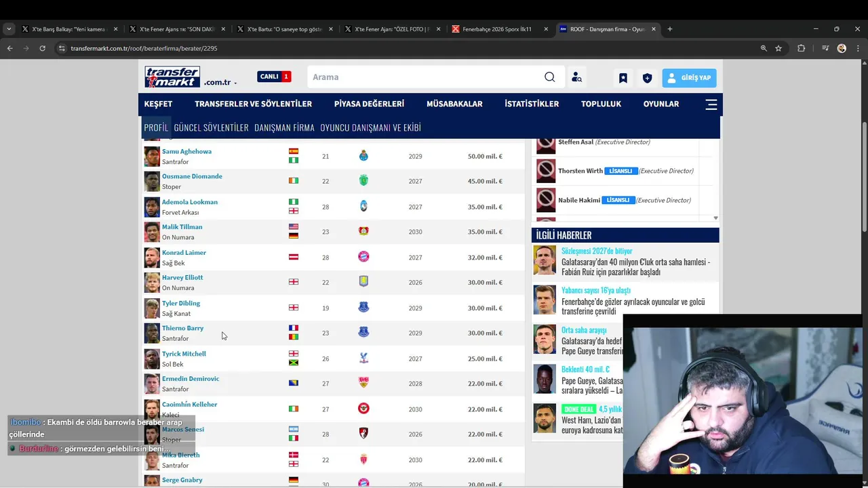
Task: Click Samu Aghehowa's 50.00 mil. € value
Action: pyautogui.click(x=485, y=156)
